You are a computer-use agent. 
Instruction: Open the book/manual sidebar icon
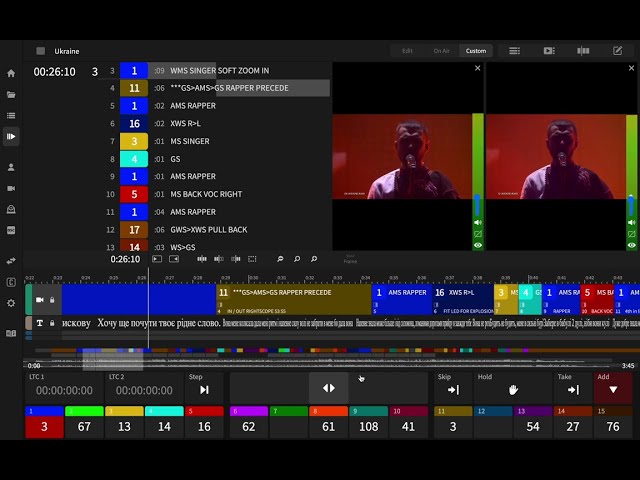(11, 333)
